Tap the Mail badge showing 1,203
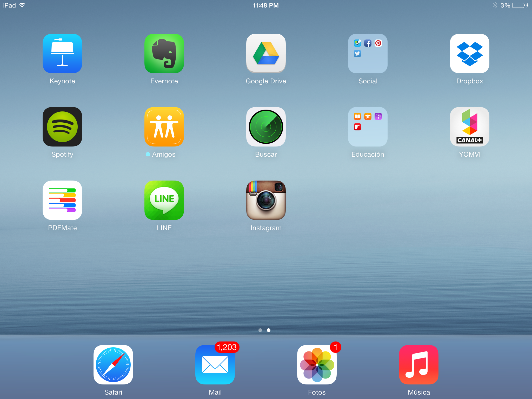 click(x=227, y=347)
